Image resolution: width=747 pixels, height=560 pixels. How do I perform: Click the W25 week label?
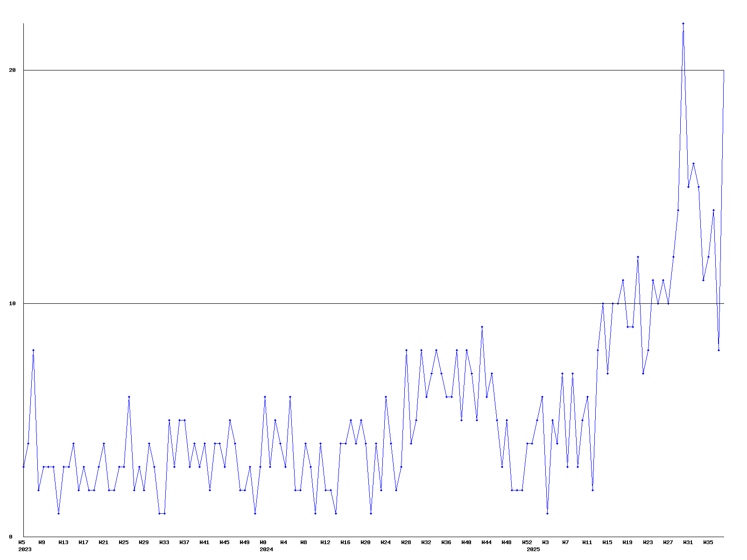coord(124,542)
